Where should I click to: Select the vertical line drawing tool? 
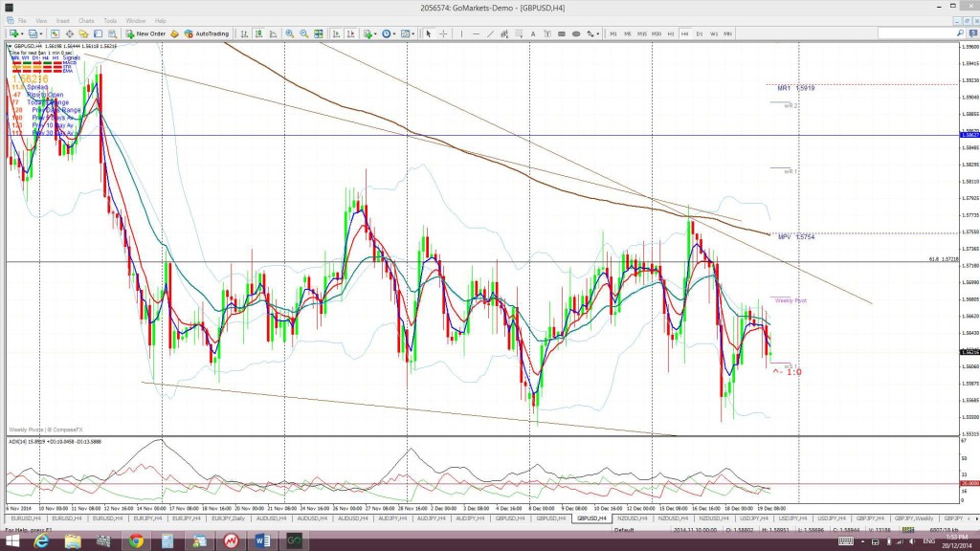click(461, 33)
